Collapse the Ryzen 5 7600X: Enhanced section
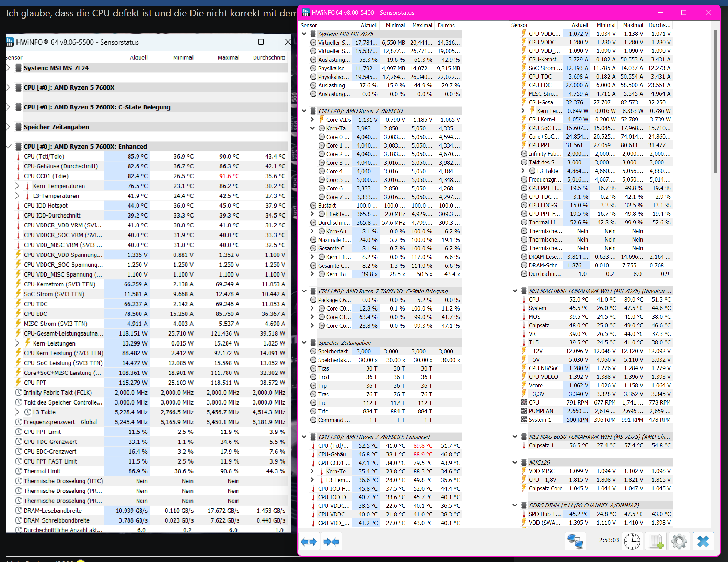Image resolution: width=728 pixels, height=562 pixels. [8, 147]
